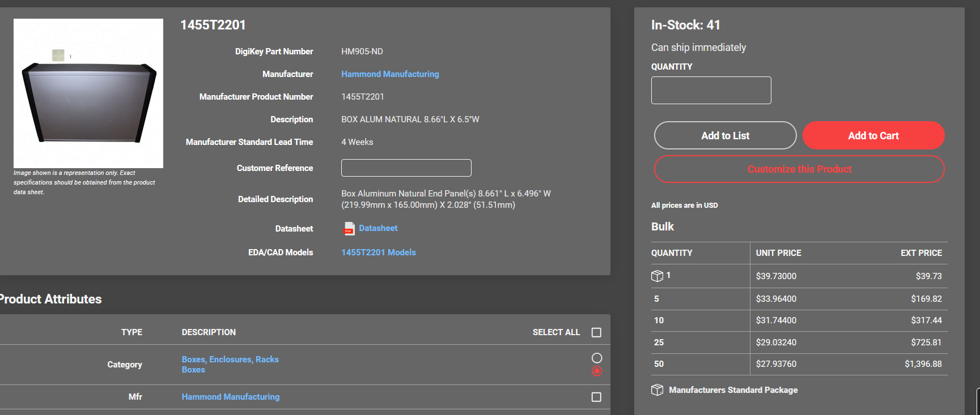Click the Add to Cart button
The height and width of the screenshot is (415, 980).
873,136
